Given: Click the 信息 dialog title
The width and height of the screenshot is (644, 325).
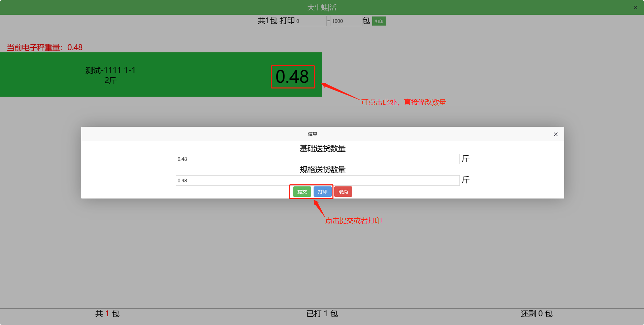Looking at the screenshot, I should 312,134.
